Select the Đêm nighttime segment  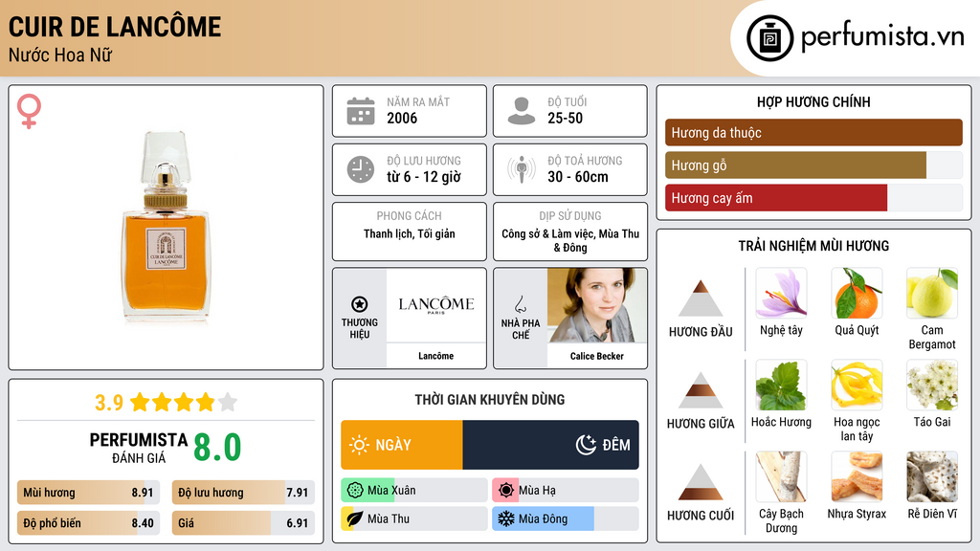[x=551, y=445]
